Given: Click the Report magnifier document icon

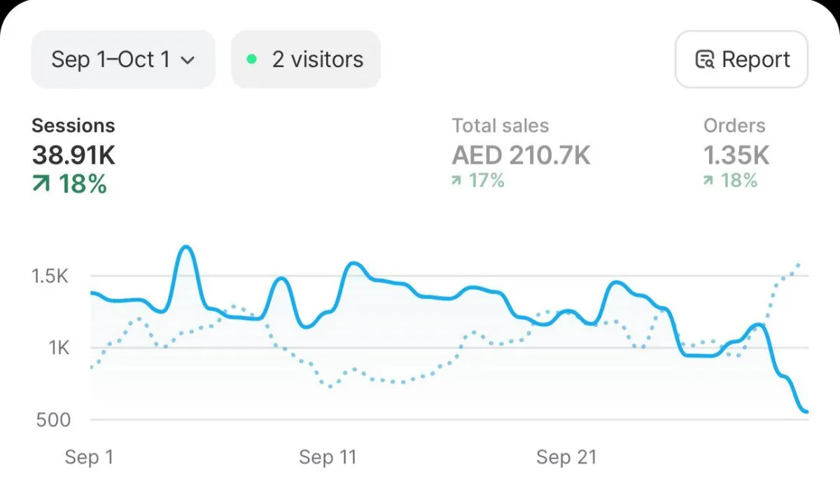Looking at the screenshot, I should 704,60.
